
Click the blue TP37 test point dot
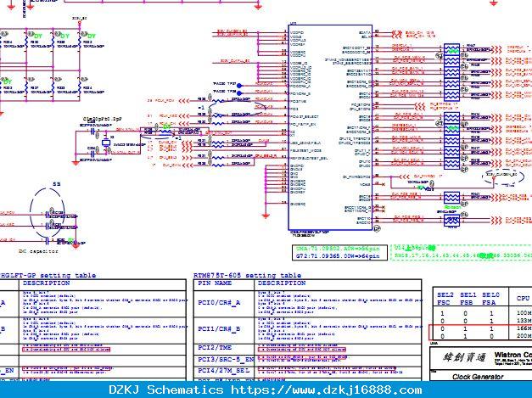pos(239,86)
